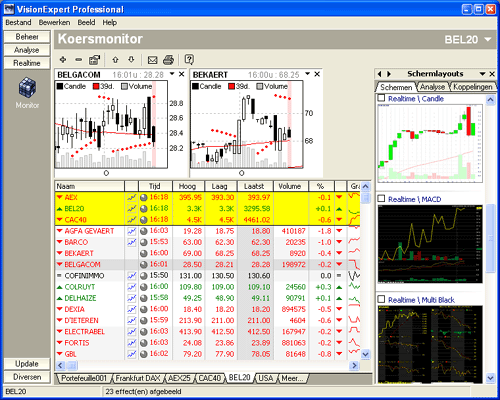The width and height of the screenshot is (500, 400).
Task: Click the chart icon in DELHAIZE row
Action: 132,298
